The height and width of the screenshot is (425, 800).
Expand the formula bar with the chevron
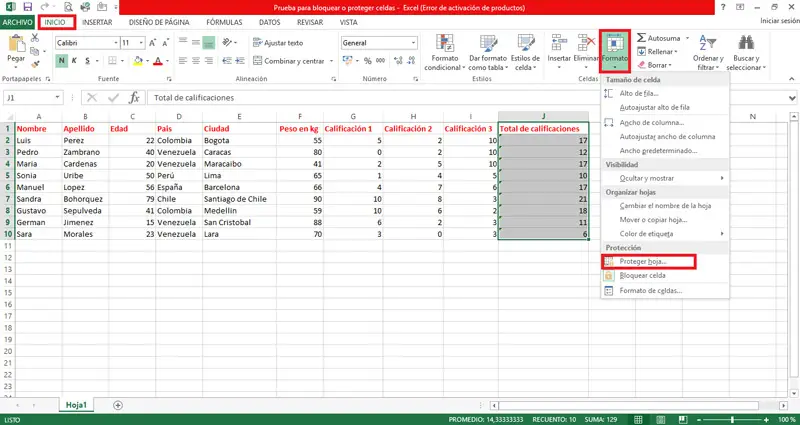click(792, 98)
